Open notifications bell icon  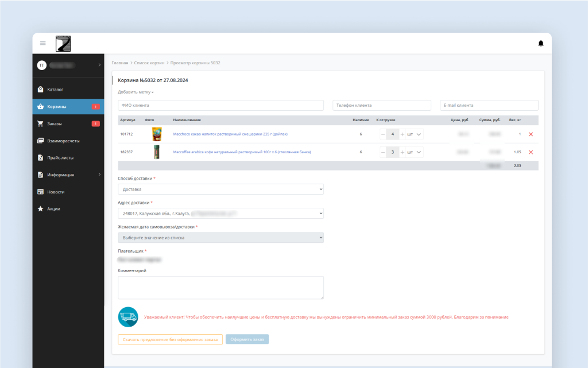[541, 44]
